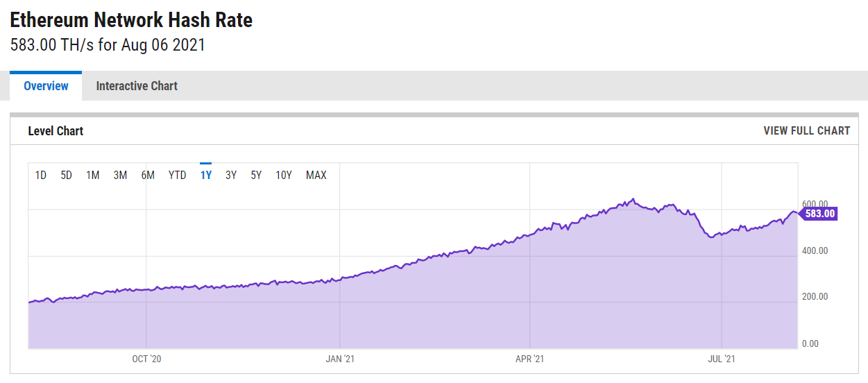Open the Interactive Chart tab

(137, 86)
